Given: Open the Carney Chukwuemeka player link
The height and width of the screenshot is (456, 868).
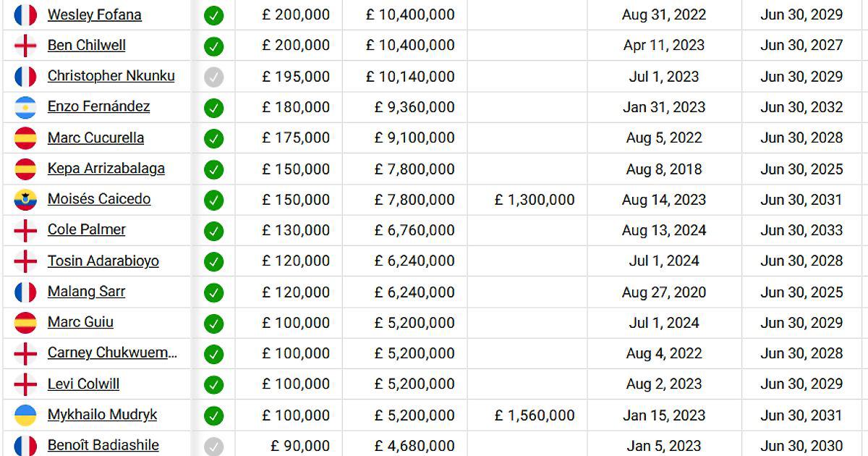Looking at the screenshot, I should click(112, 352).
